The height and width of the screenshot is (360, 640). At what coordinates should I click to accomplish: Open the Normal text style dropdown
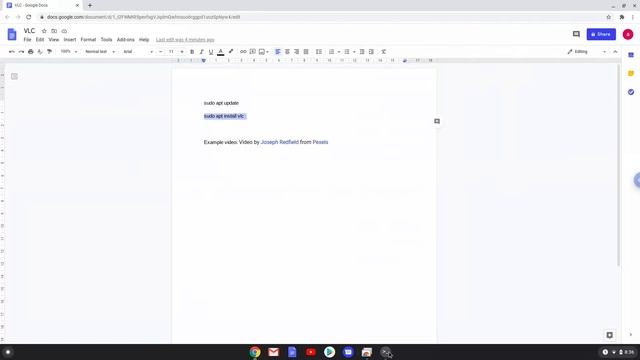coord(100,52)
